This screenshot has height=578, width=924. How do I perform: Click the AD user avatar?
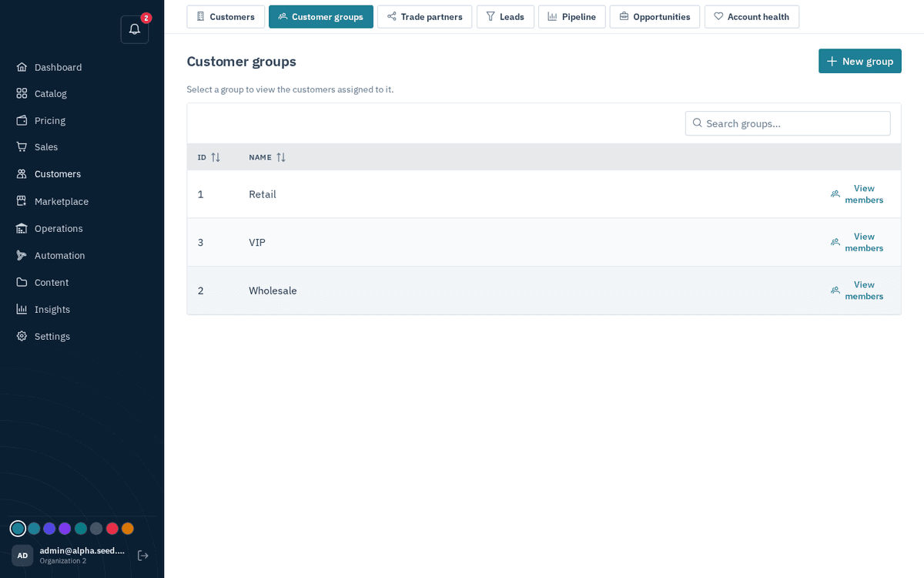[22, 556]
